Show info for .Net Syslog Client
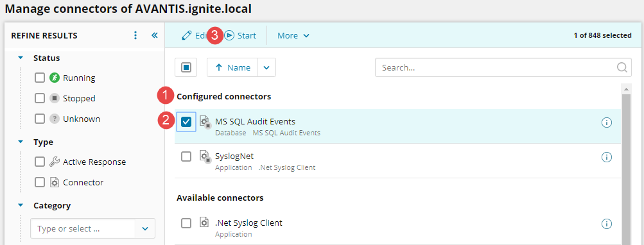 pyautogui.click(x=607, y=224)
